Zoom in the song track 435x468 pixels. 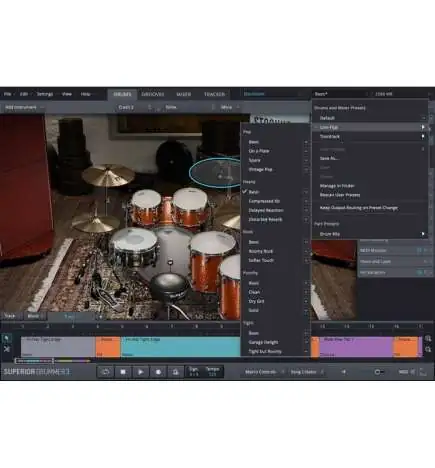(428, 338)
